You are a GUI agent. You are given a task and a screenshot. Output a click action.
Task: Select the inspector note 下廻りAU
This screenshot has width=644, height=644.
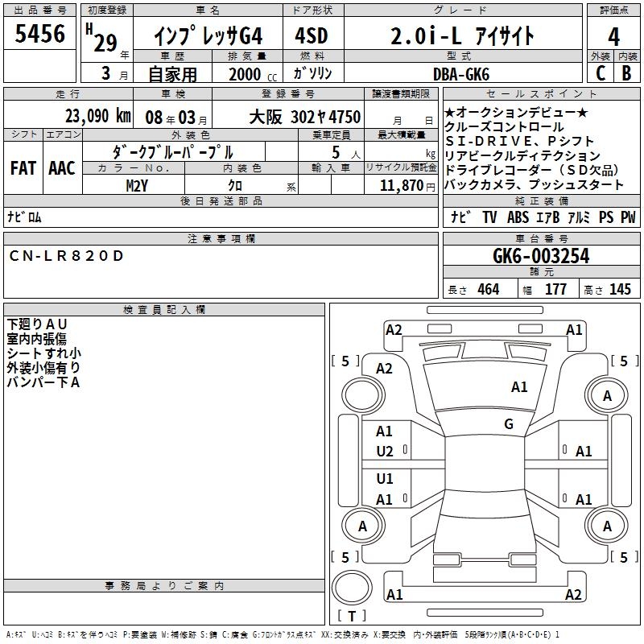(x=36, y=324)
